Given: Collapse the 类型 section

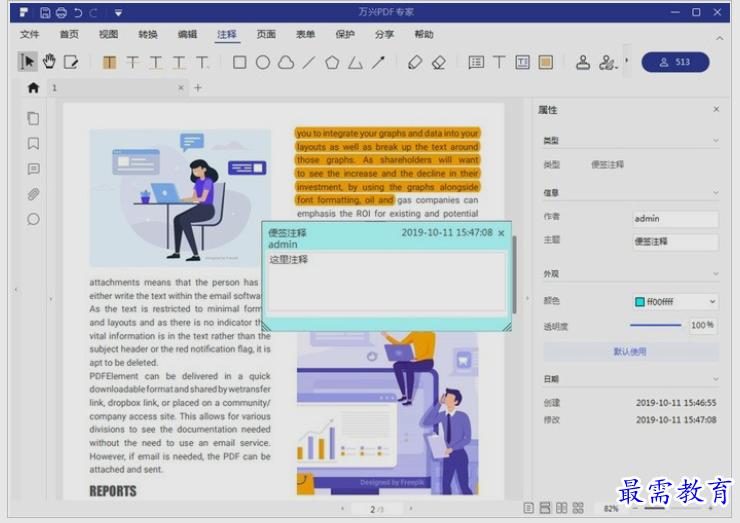Looking at the screenshot, I should tap(716, 140).
